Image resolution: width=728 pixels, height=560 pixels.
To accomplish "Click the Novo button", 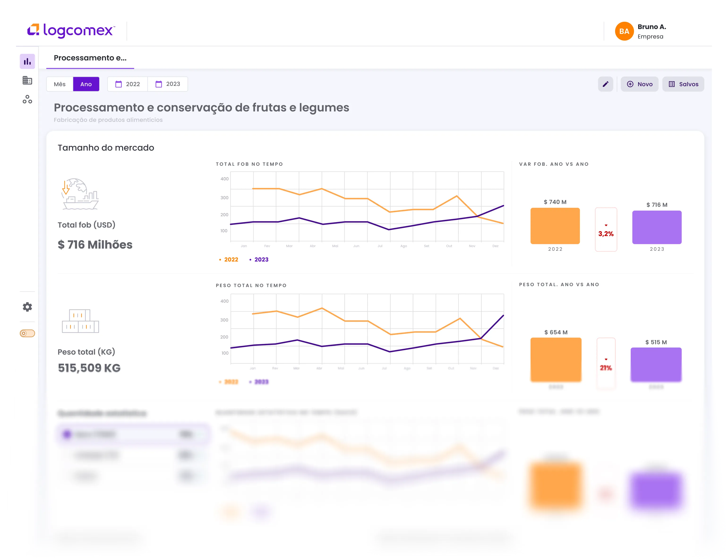I will pyautogui.click(x=639, y=84).
